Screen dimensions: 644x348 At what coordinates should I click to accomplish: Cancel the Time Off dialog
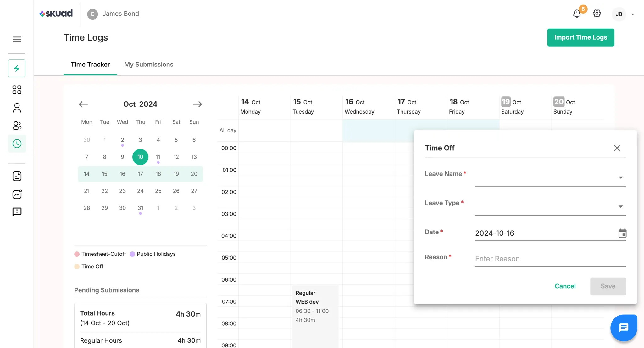pyautogui.click(x=565, y=286)
